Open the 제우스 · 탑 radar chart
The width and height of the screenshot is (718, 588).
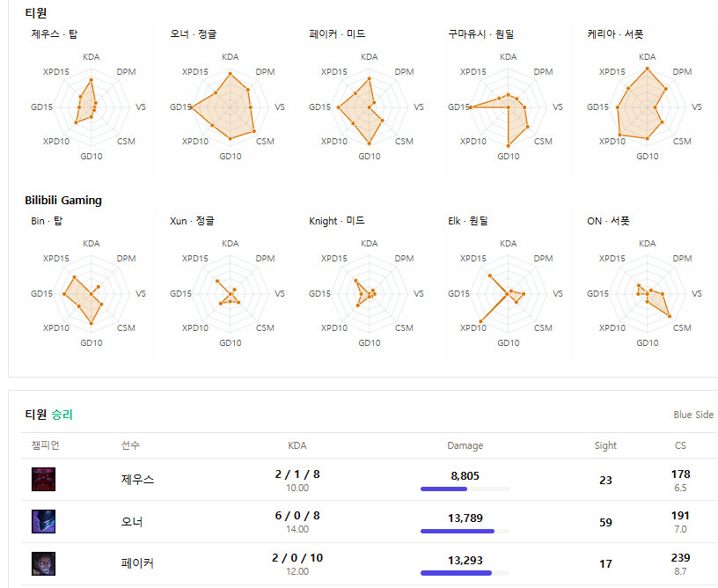(92, 107)
